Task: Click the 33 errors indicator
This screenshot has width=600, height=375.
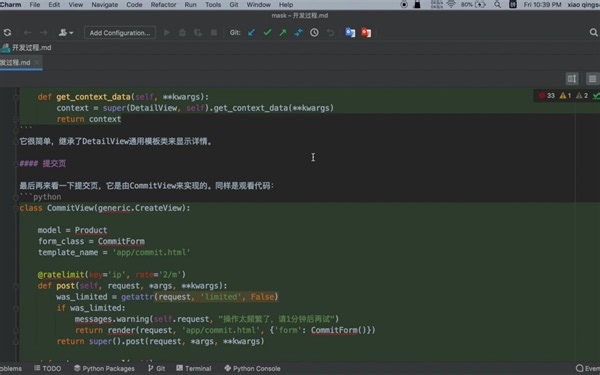Action: tap(547, 96)
